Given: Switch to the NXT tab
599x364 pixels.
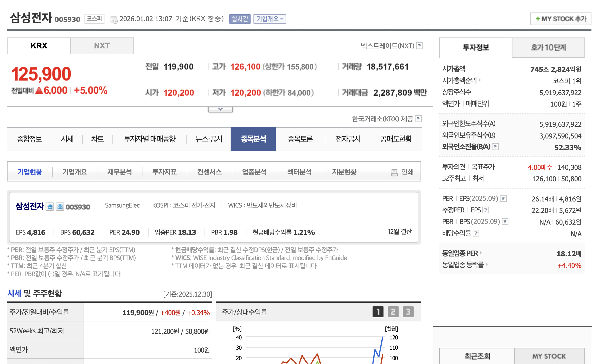Looking at the screenshot, I should click(x=102, y=46).
